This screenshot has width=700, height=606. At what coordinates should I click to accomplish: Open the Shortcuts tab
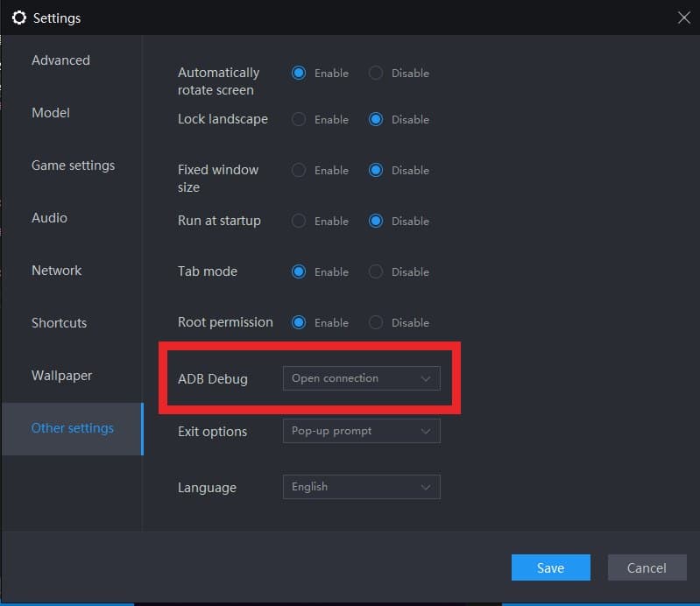pos(59,323)
